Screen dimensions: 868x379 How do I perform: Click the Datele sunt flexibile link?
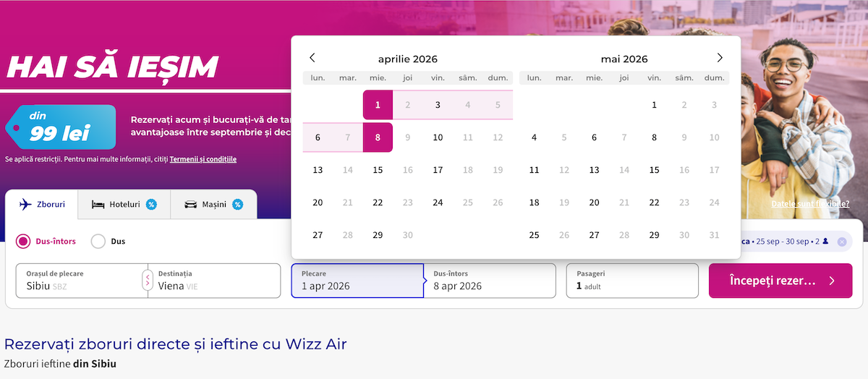coord(810,204)
